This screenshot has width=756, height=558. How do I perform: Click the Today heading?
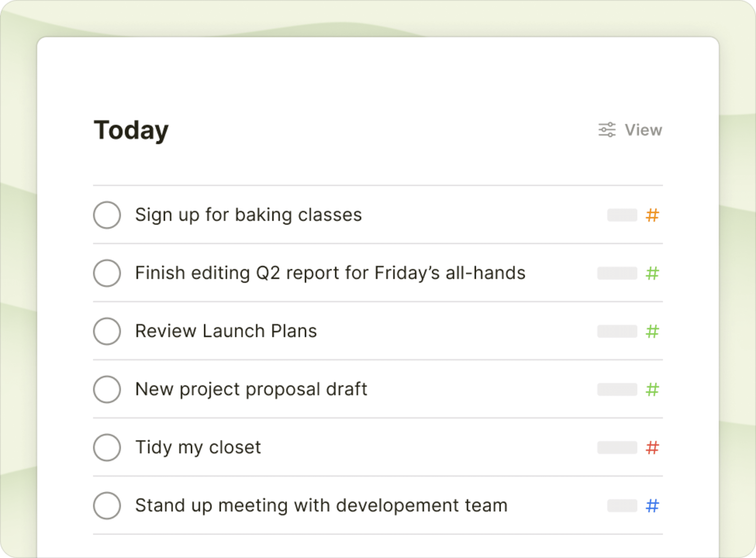pyautogui.click(x=131, y=131)
